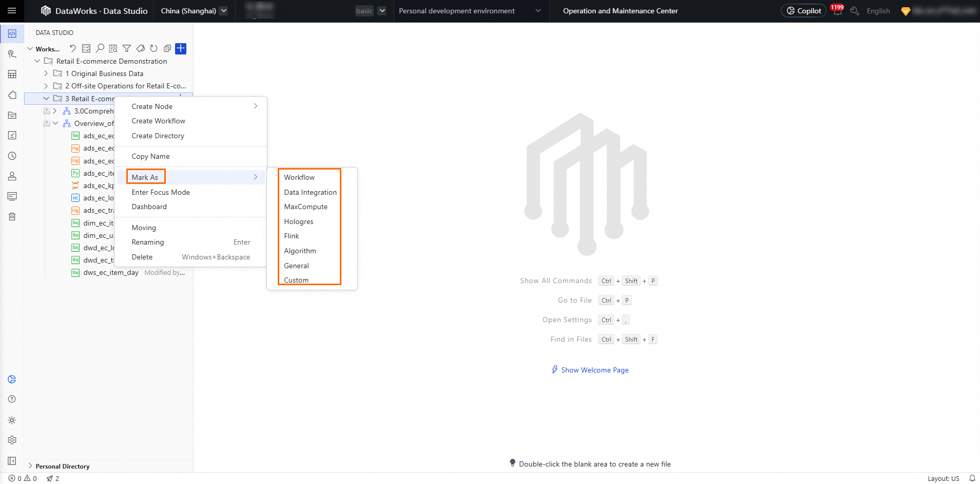Open the clock history icon in sidebar
The image size is (980, 484).
pos(12,156)
